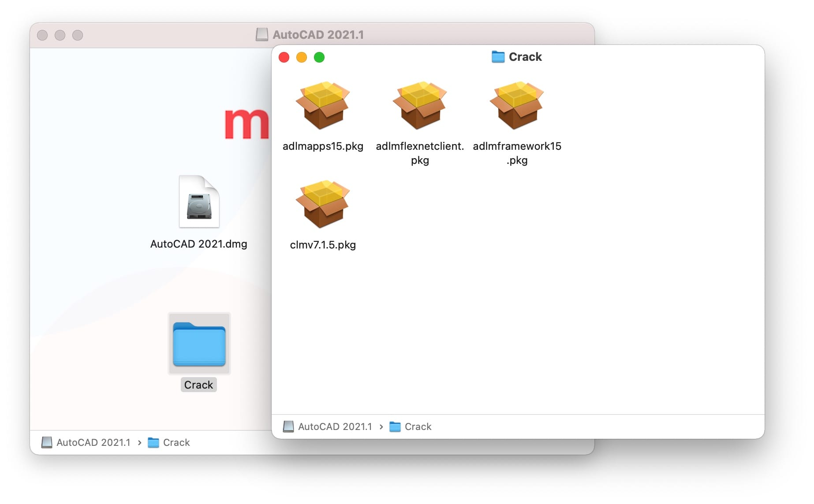Select the AutoCAD 2021.dmg disk image icon

[199, 202]
